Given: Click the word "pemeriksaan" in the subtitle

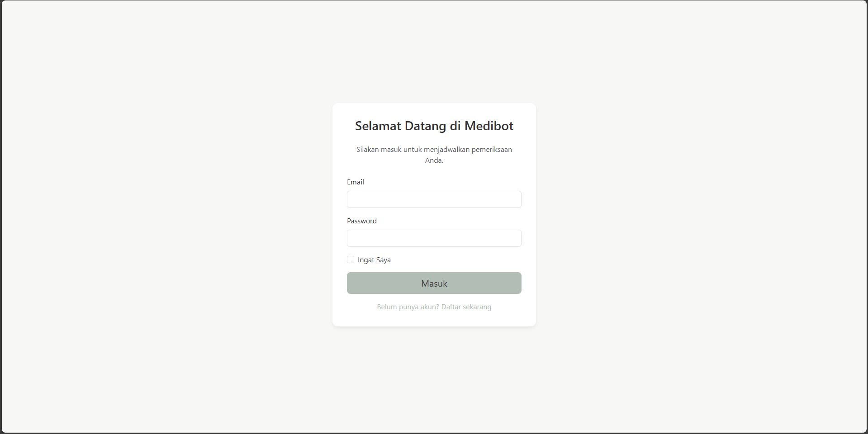Looking at the screenshot, I should point(492,150).
